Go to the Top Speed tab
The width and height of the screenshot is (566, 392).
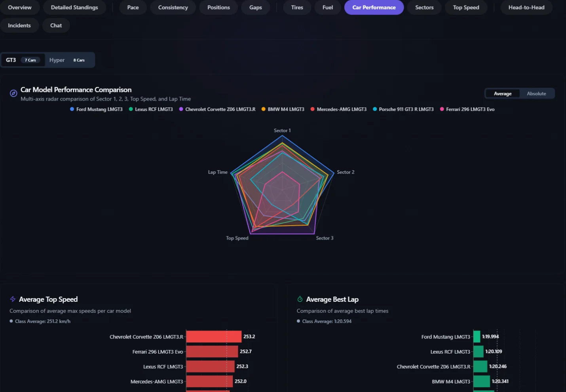[466, 8]
